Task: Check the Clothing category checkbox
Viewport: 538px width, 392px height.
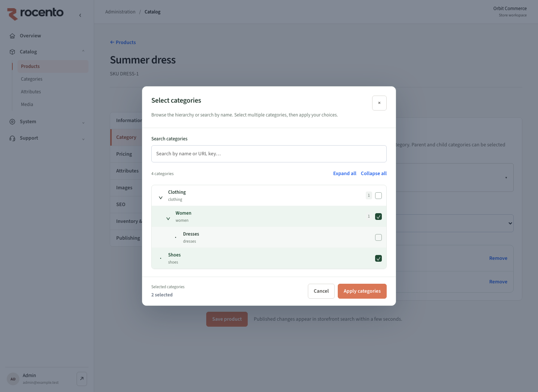Action: click(378, 196)
